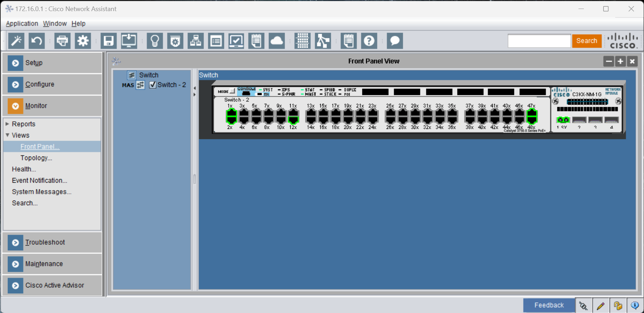This screenshot has width=644, height=313.
Task: Click the gear badge toolbar icon
Action: (x=175, y=41)
